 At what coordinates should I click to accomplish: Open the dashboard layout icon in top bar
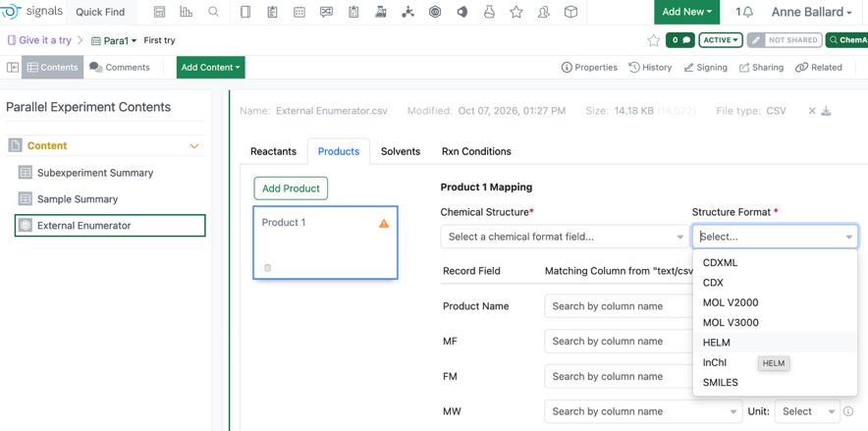click(159, 12)
